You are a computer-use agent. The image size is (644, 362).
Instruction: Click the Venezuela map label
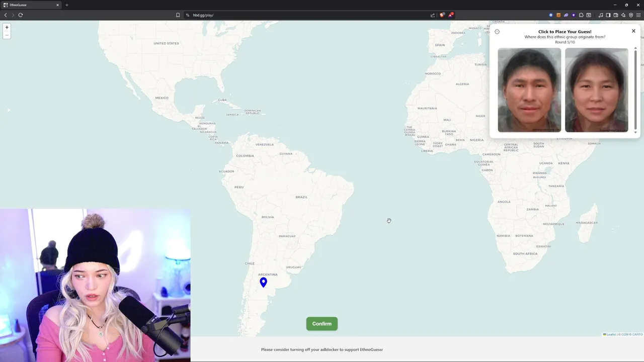[x=265, y=145]
